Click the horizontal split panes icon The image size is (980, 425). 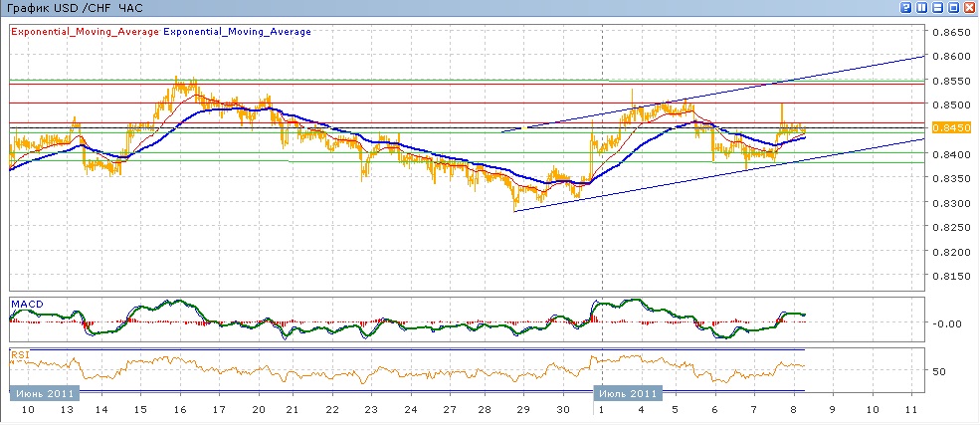pos(937,7)
